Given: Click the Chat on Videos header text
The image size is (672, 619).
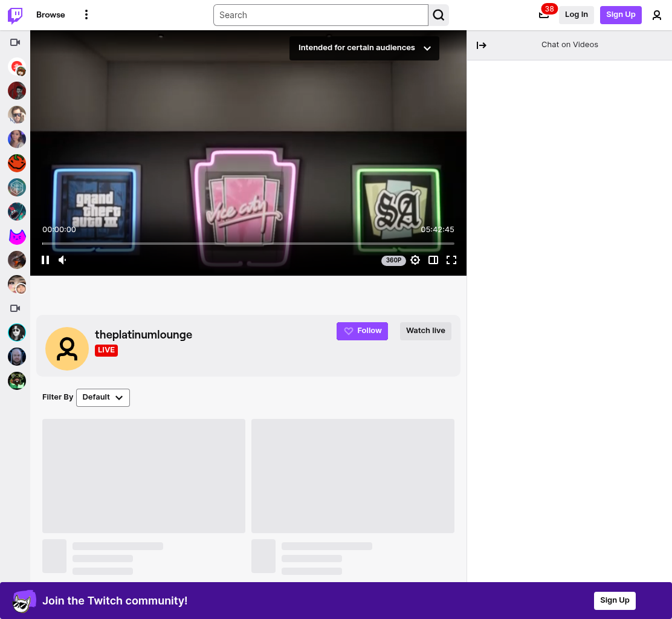Looking at the screenshot, I should [x=570, y=45].
